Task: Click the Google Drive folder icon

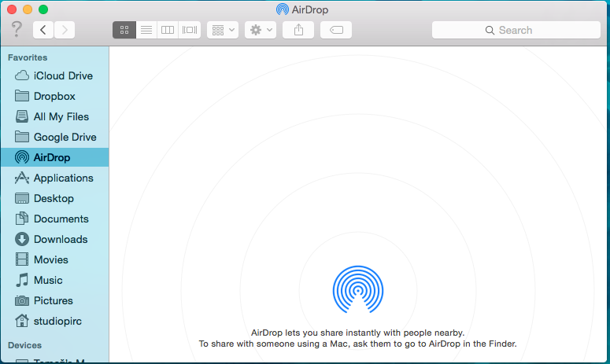Action: (x=22, y=136)
